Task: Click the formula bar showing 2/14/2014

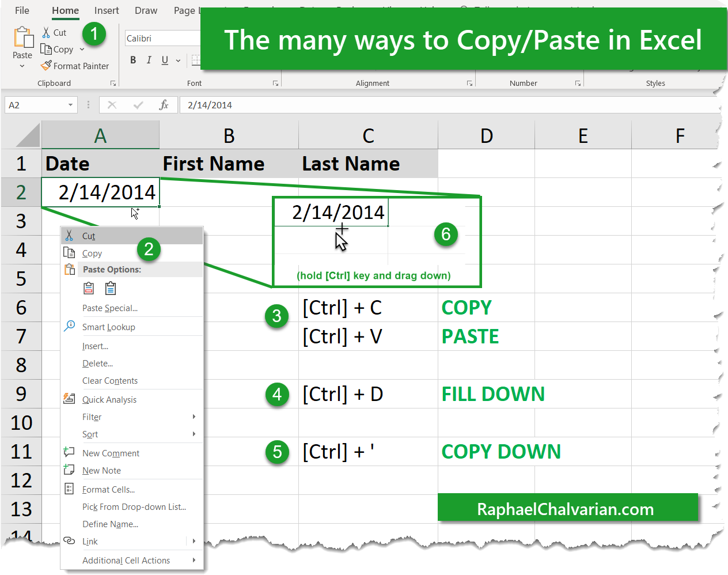Action: tap(449, 105)
